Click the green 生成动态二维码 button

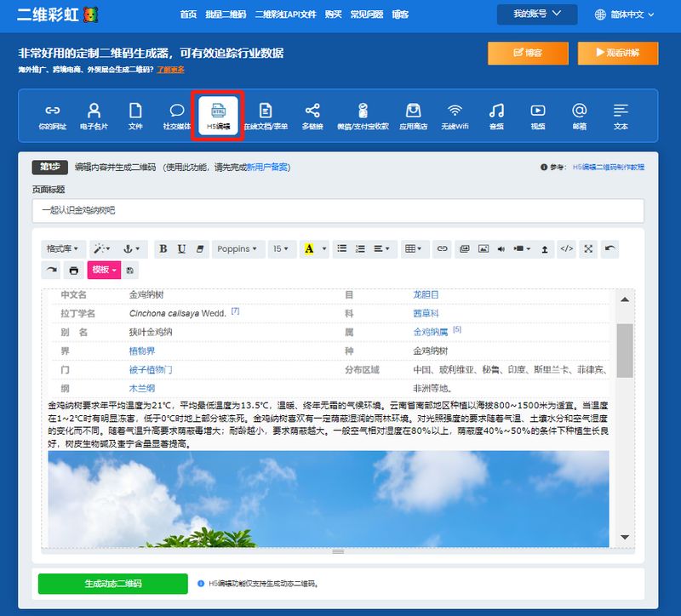[x=113, y=584]
